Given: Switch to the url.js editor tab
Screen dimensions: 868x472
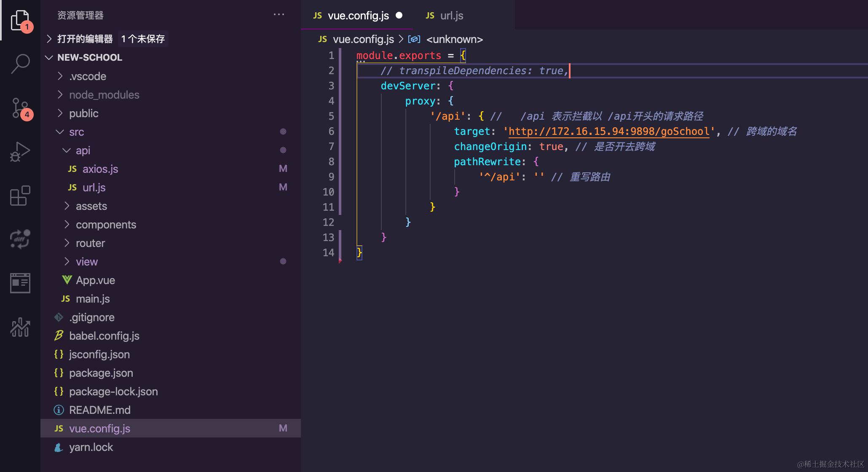Looking at the screenshot, I should click(444, 16).
